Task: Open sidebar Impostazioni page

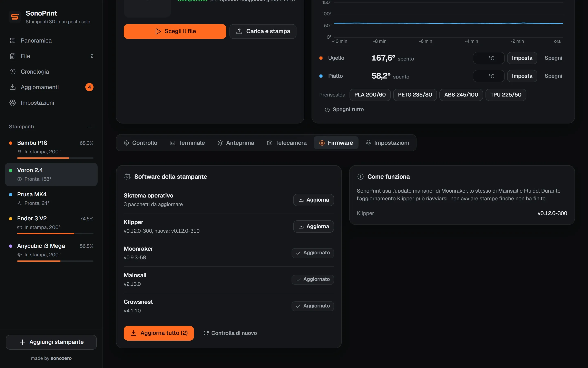Action: click(x=51, y=103)
